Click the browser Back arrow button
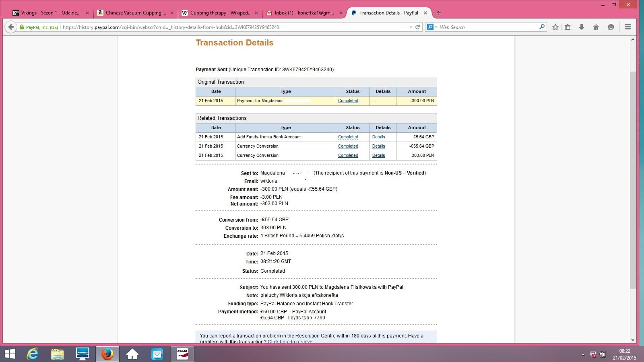 point(11,27)
